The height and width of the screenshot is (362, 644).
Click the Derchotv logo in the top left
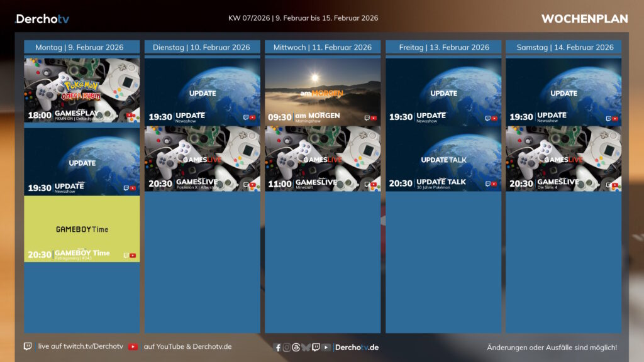click(x=42, y=19)
